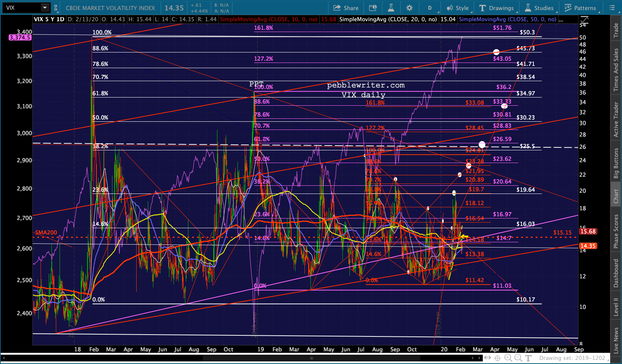Click the $25.5 dashed line label
Image resolution: width=622 pixels, height=364 pixels.
point(527,146)
